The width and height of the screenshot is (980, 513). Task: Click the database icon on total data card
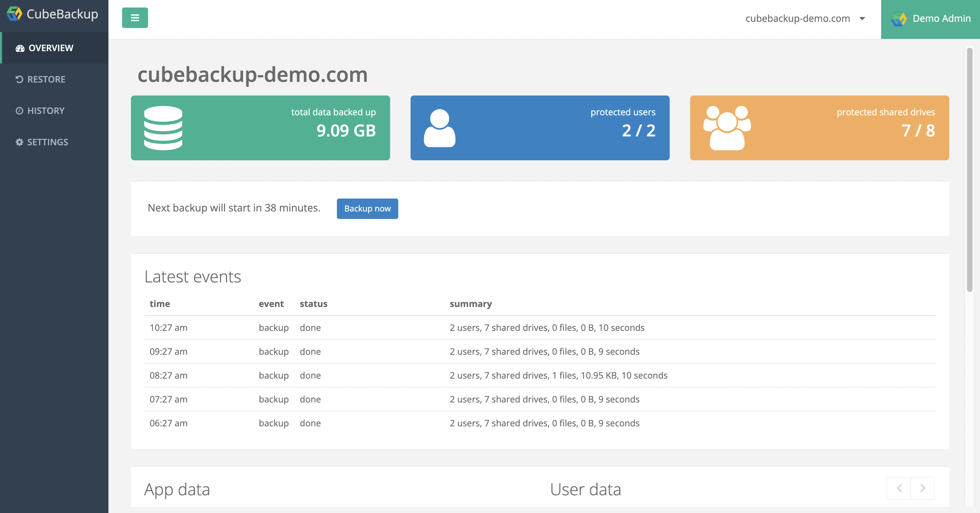point(163,128)
